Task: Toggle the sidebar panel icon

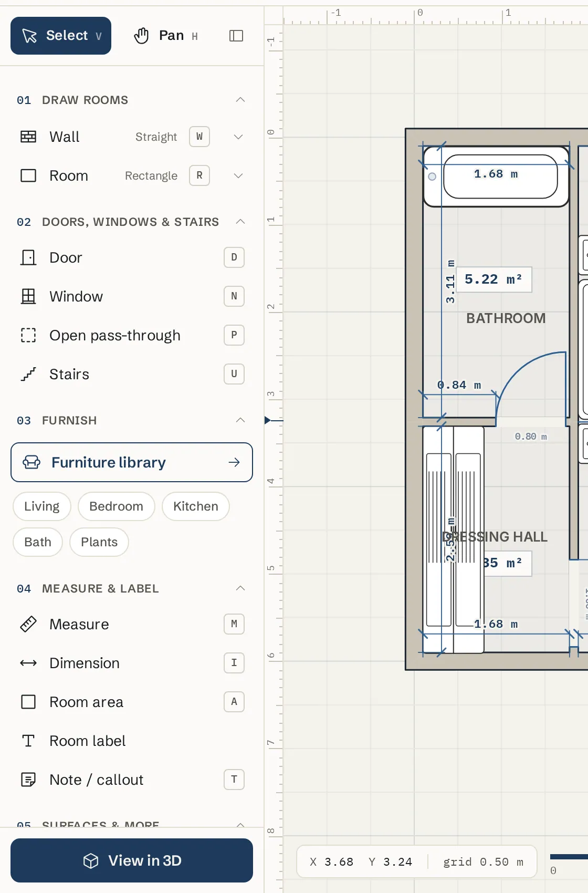Action: 236,36
